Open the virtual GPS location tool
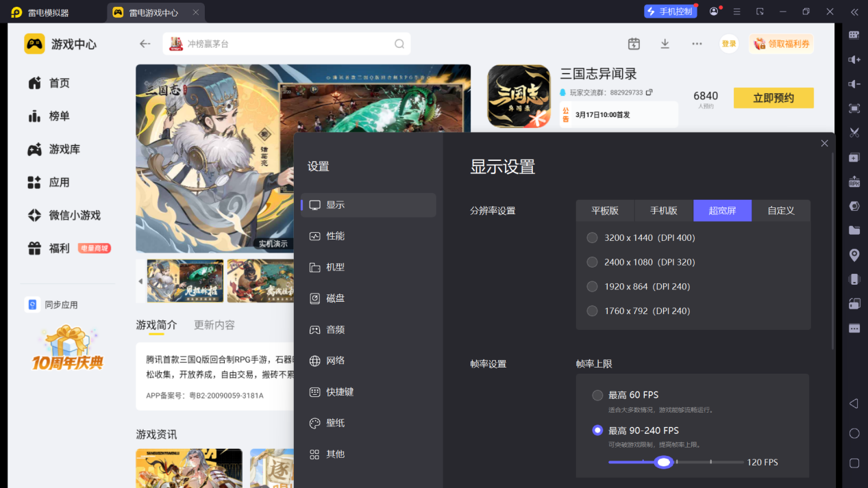 [x=853, y=254]
